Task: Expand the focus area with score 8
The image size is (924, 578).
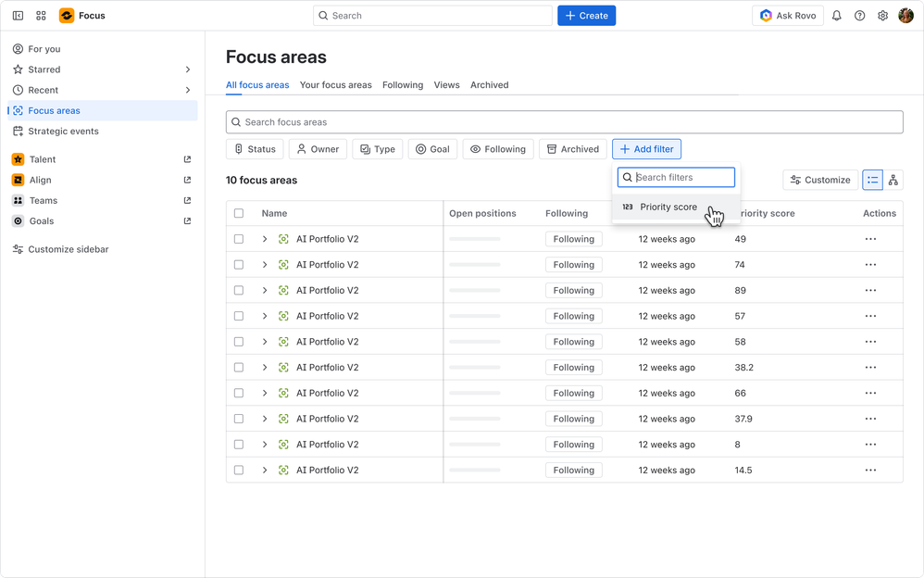Action: point(265,444)
